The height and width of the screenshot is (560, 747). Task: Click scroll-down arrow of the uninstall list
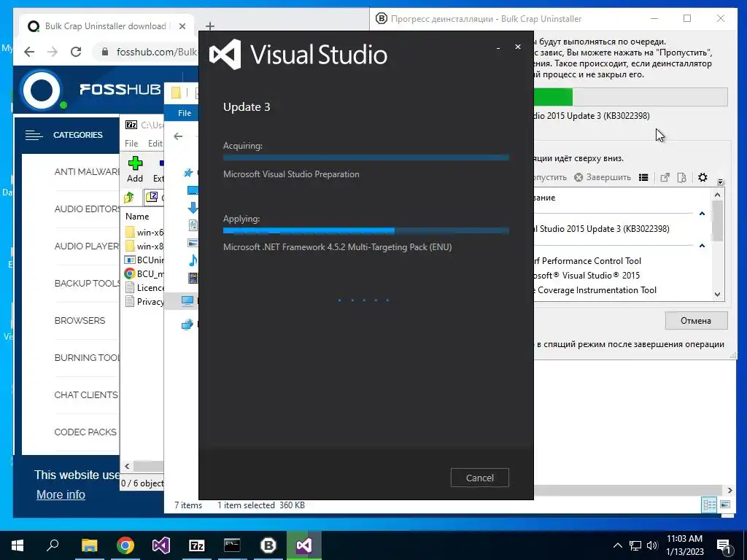[x=718, y=295]
